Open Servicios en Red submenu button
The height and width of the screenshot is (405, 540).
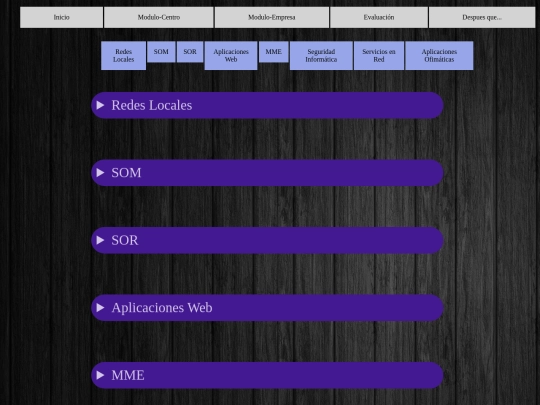pyautogui.click(x=379, y=55)
